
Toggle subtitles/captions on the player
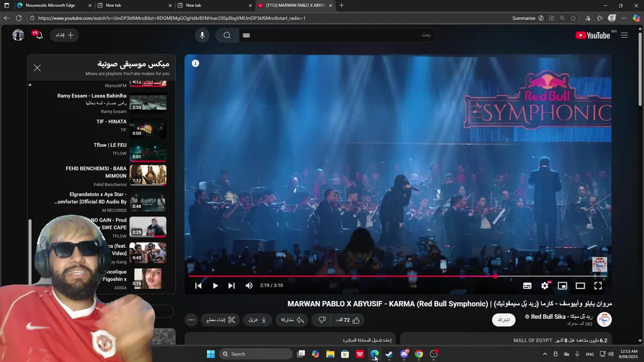tap(527, 286)
